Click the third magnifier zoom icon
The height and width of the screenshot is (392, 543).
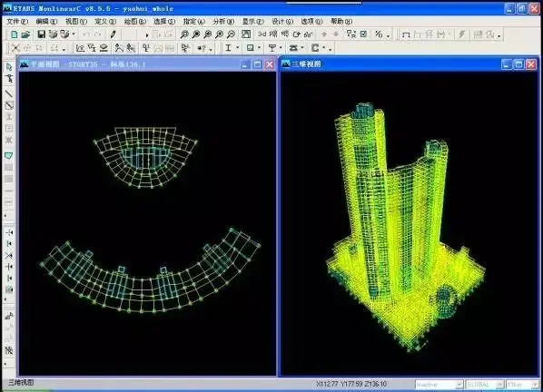(207, 34)
